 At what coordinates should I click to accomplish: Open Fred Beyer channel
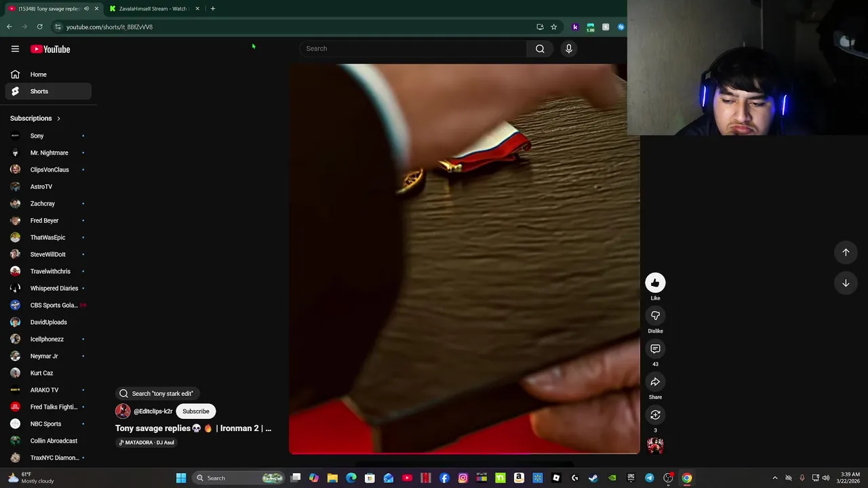point(48,220)
